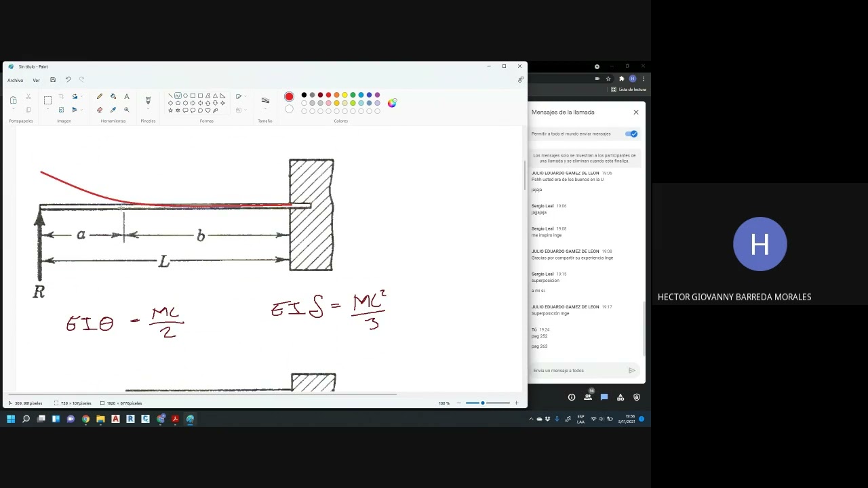
Task: Click the HECTOR GIOVANNY participant avatar tile
Action: point(760,244)
